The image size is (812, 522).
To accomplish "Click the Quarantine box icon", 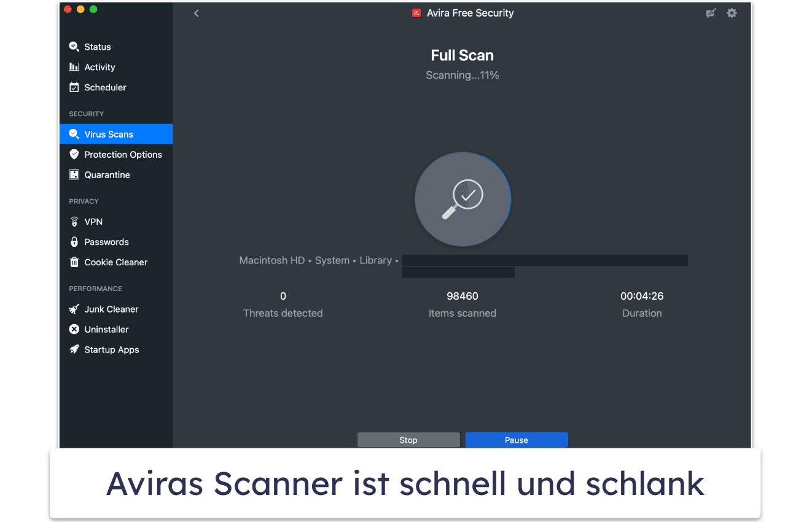I will (x=74, y=174).
